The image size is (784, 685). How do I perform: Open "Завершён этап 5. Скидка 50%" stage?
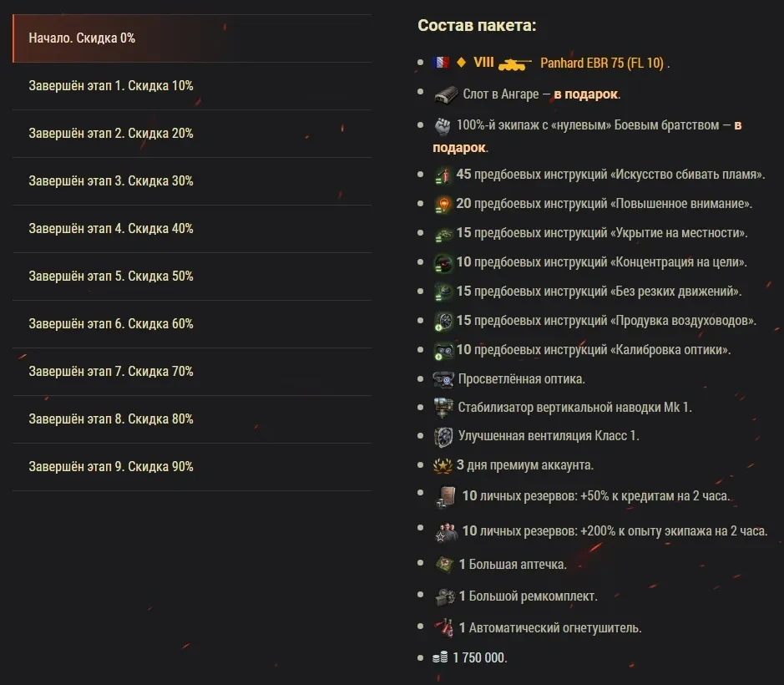pos(192,277)
